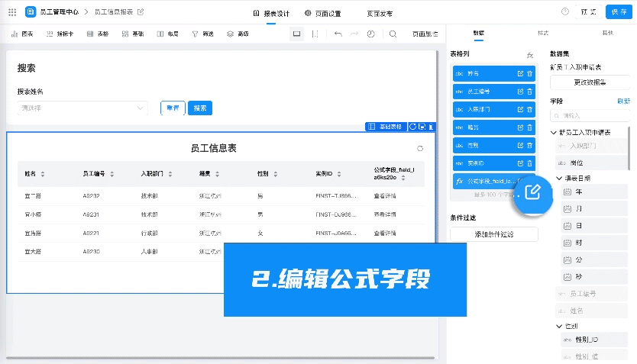Open the 搜索姓名 dropdown
Viewport: 637px width, 364px height.
[82, 108]
